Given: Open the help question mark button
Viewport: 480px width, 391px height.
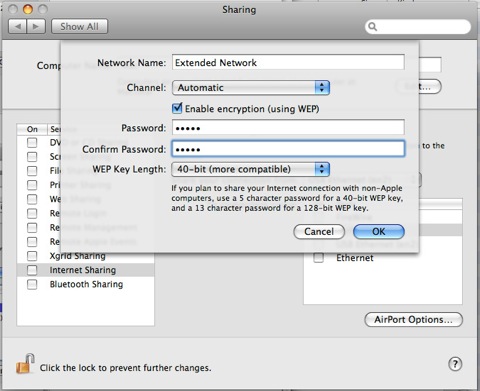Looking at the screenshot, I should pyautogui.click(x=455, y=364).
